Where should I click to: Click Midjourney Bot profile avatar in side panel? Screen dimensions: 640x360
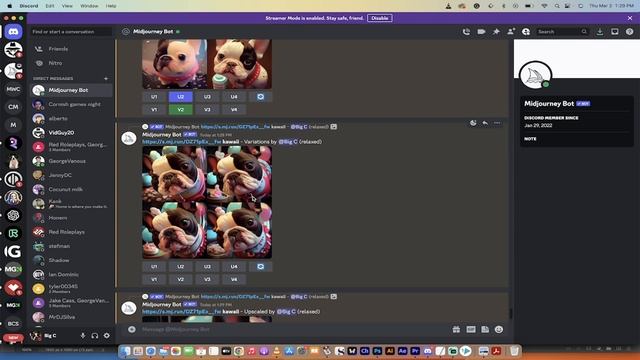(535, 76)
